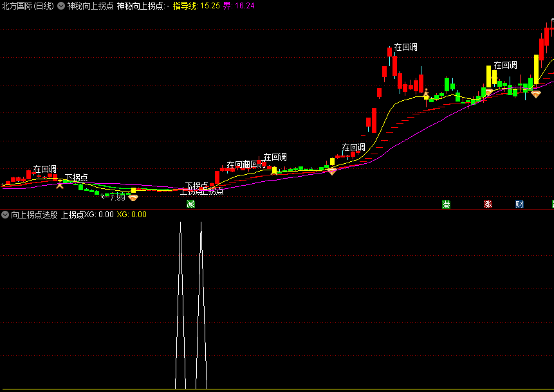Image resolution: width=554 pixels, height=392 pixels.
Task: Open the green 港 tag icon
Action: 447,204
